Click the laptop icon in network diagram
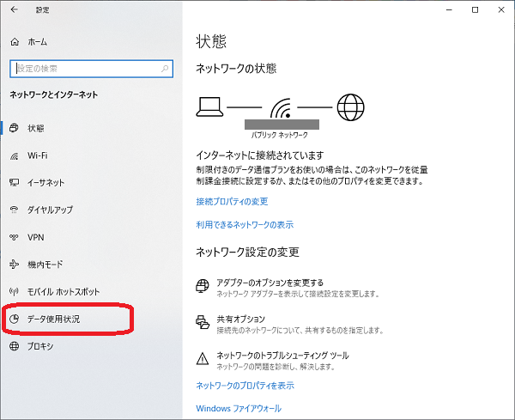The width and height of the screenshot is (515, 420). [x=210, y=107]
